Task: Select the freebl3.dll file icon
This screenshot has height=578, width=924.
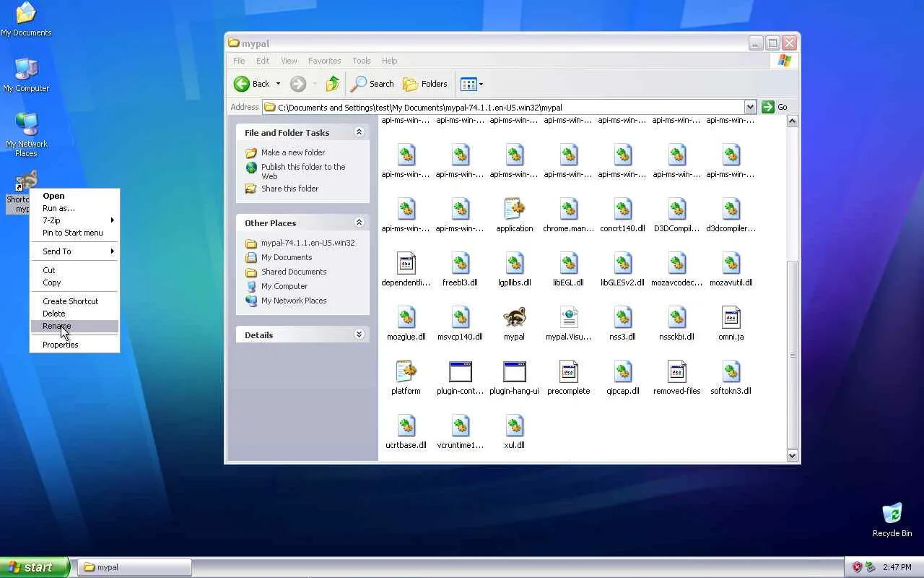Action: tap(460, 264)
